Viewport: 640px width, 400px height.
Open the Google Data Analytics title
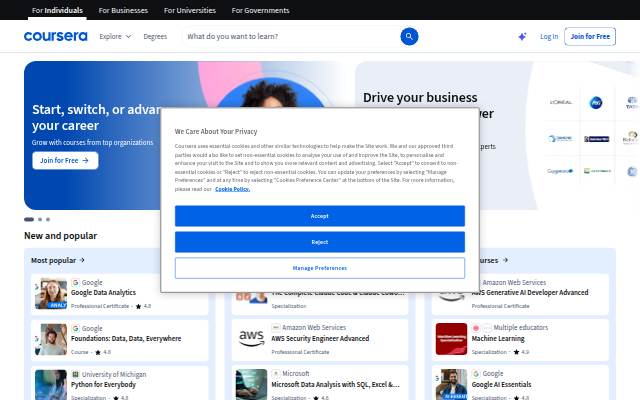103,293
